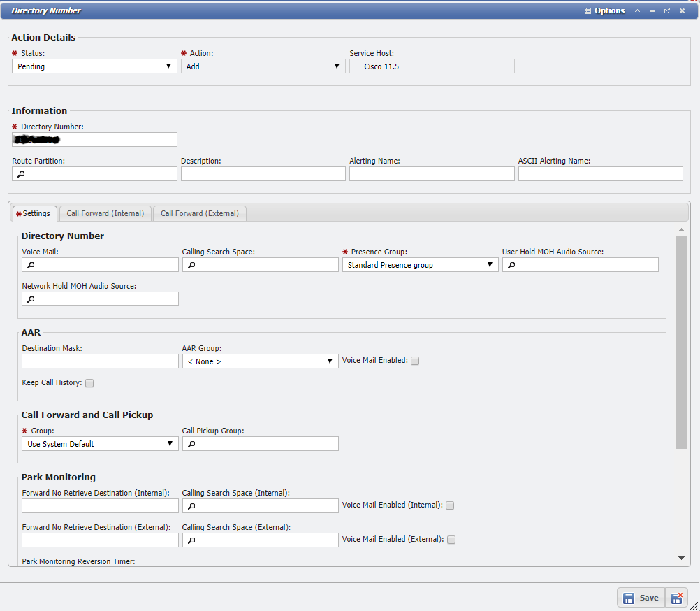Click the Call Pickup Group search icon
700x611 pixels.
pos(191,444)
